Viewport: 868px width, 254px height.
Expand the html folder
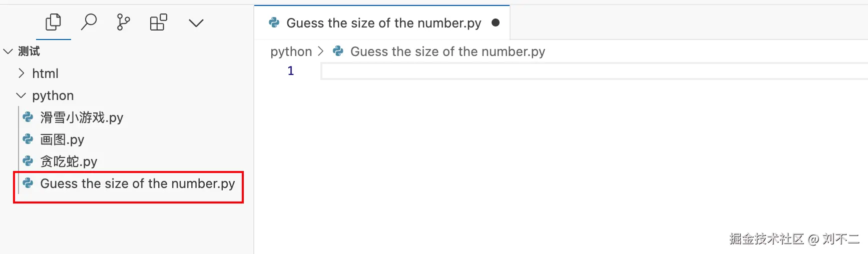[21, 73]
